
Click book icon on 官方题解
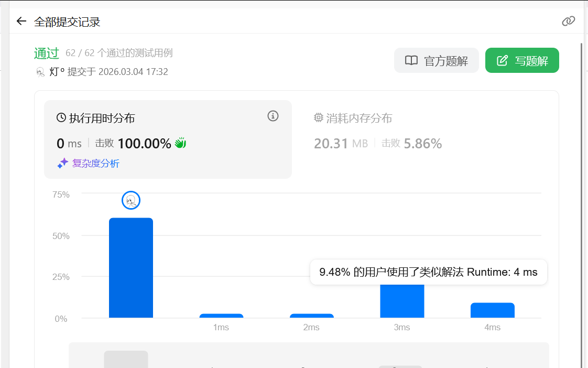click(x=411, y=61)
